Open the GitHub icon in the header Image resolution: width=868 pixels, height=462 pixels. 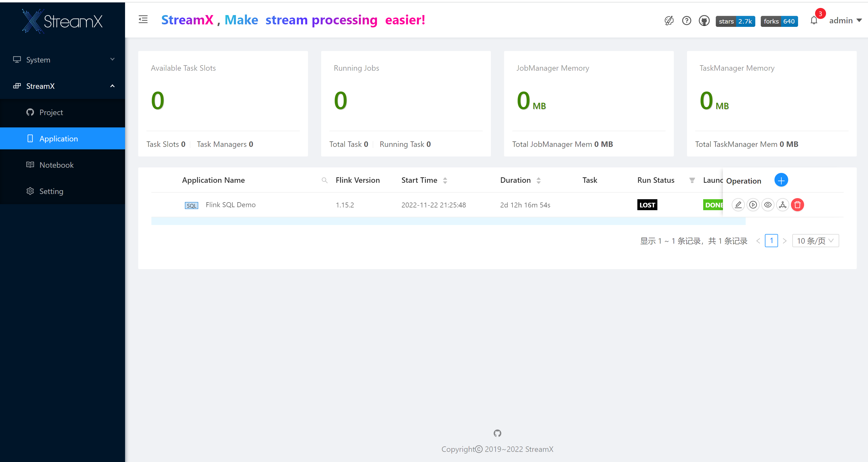click(x=704, y=21)
